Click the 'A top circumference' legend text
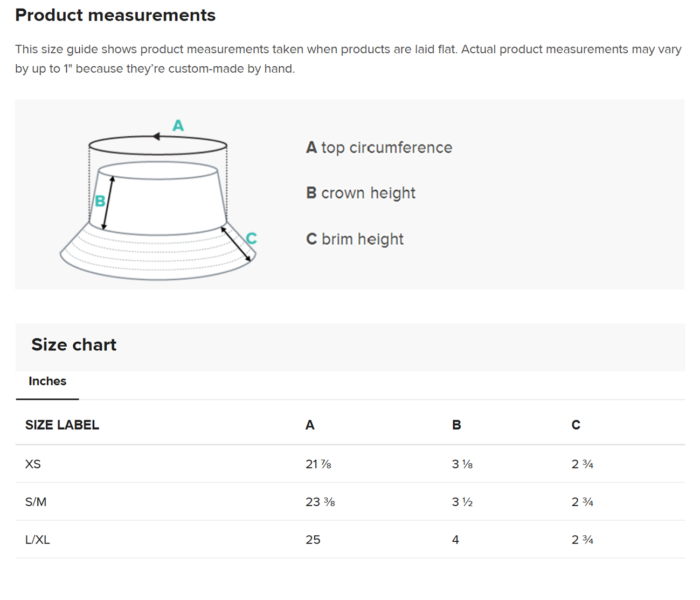 point(379,148)
